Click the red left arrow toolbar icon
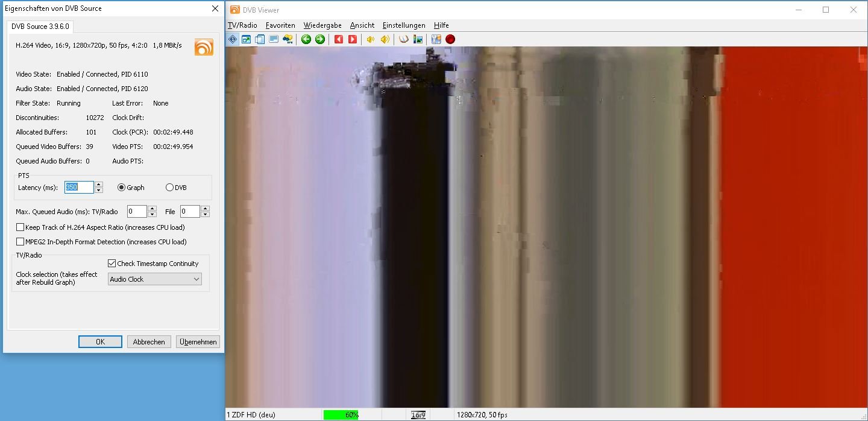 [339, 39]
